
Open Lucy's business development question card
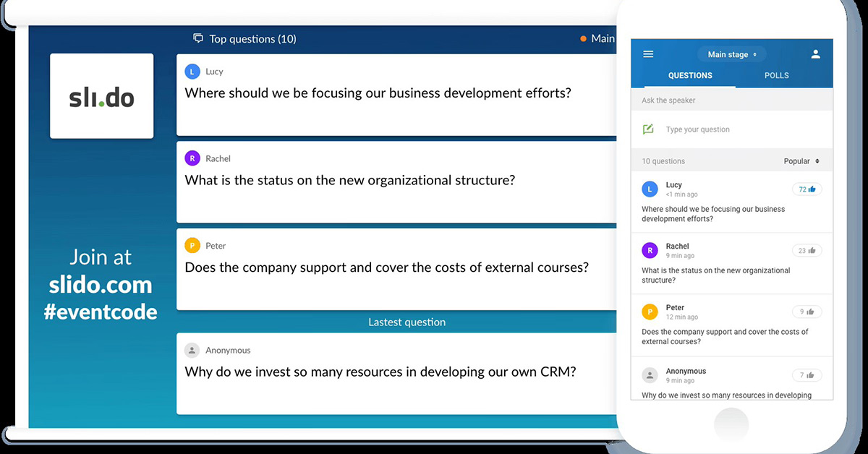point(396,95)
